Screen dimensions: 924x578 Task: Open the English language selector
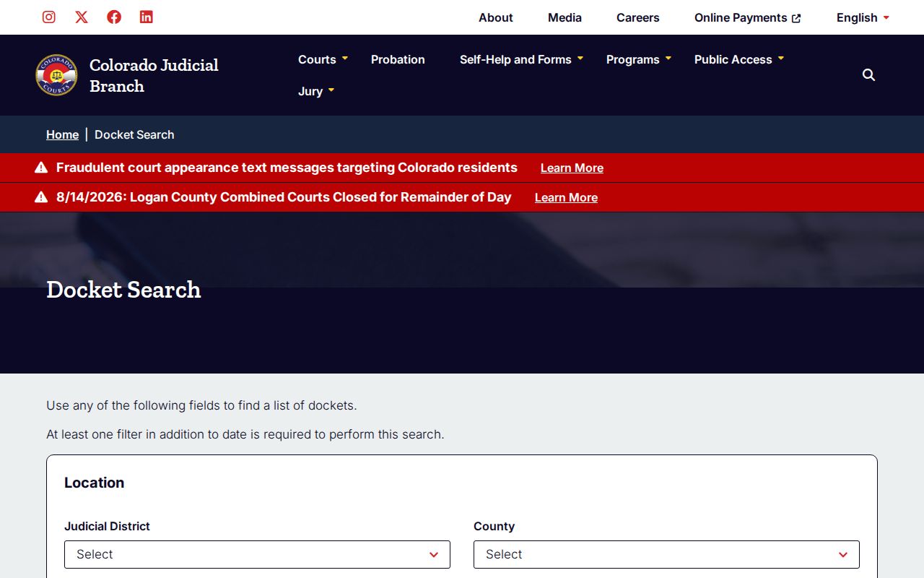(x=863, y=17)
